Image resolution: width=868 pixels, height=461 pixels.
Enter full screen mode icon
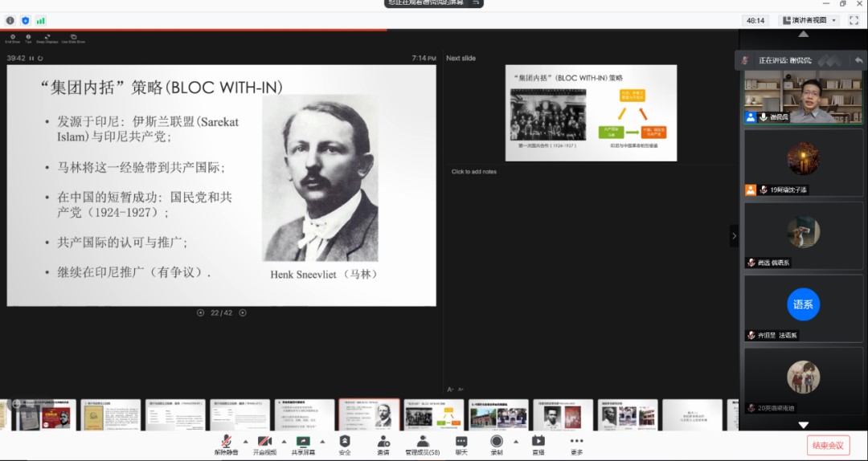854,20
